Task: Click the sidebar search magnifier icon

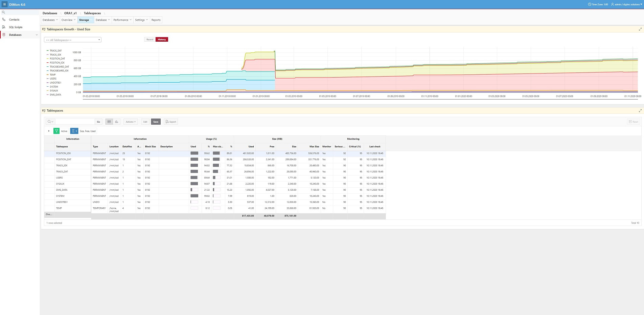Action: pos(4,12)
